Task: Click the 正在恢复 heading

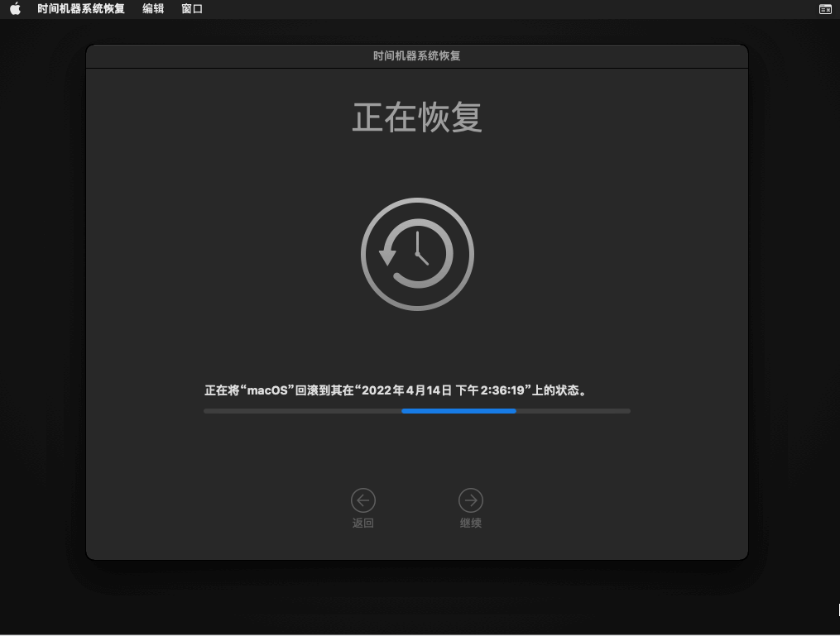Action: tap(417, 117)
